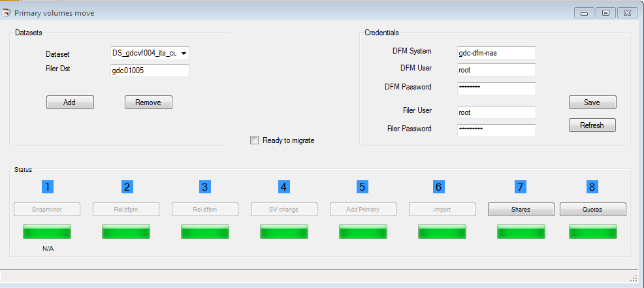Click the green status bar under Add Primary
This screenshot has height=288, width=644.
pos(363,231)
